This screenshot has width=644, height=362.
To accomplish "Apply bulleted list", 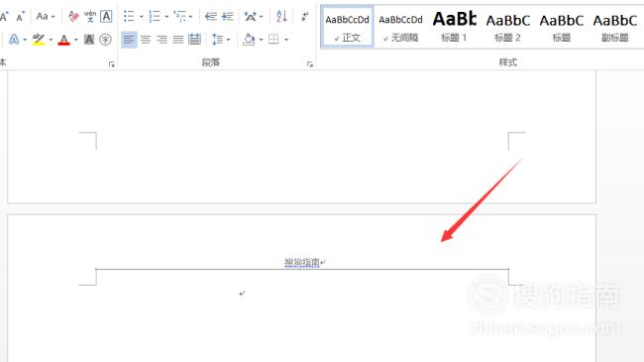I will [129, 17].
